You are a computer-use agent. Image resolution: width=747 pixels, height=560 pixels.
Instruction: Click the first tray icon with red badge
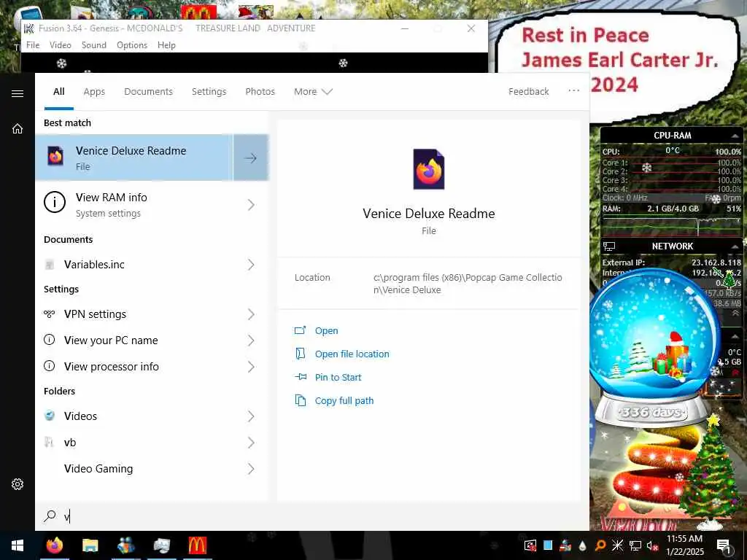pos(530,545)
